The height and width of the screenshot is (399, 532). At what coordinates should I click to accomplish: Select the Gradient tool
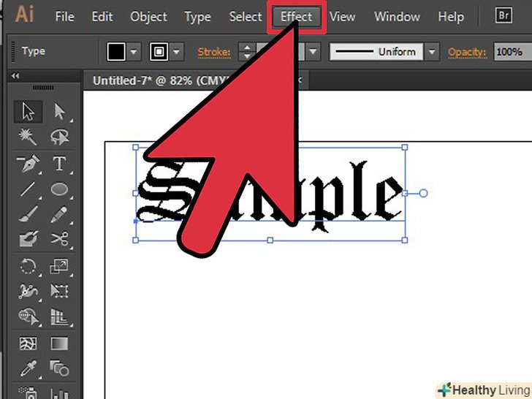coord(59,343)
